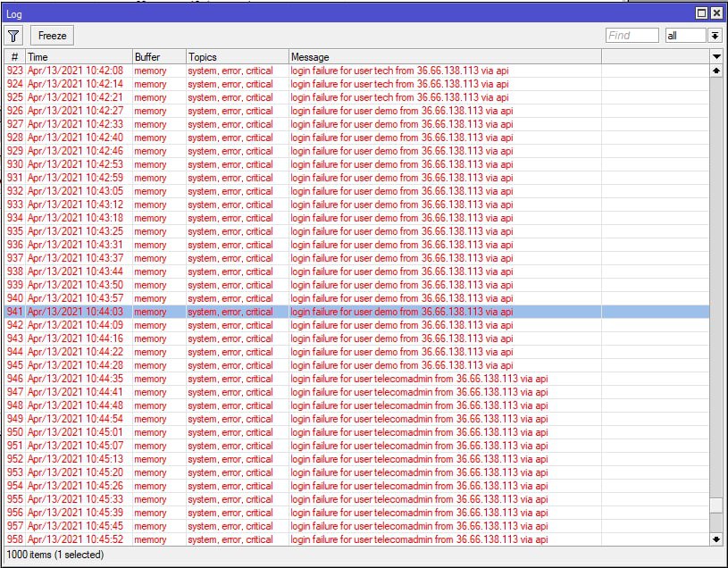The image size is (728, 568).
Task: Click the time Apr/13/2021 10:42:33
Action: tap(75, 124)
